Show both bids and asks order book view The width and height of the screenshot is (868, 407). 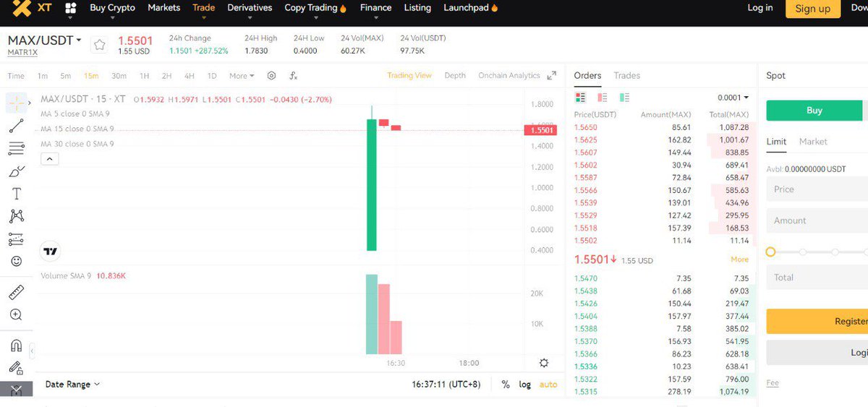coord(580,97)
